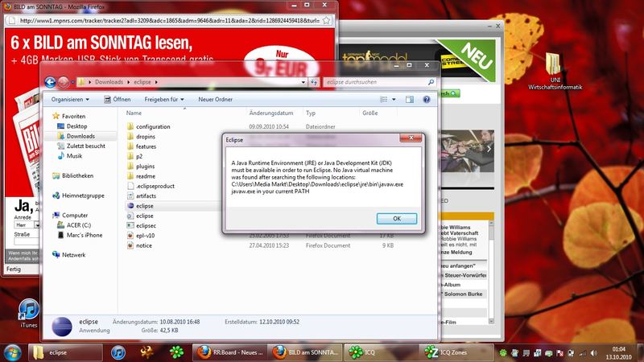Select the plugins folder

[x=146, y=167]
